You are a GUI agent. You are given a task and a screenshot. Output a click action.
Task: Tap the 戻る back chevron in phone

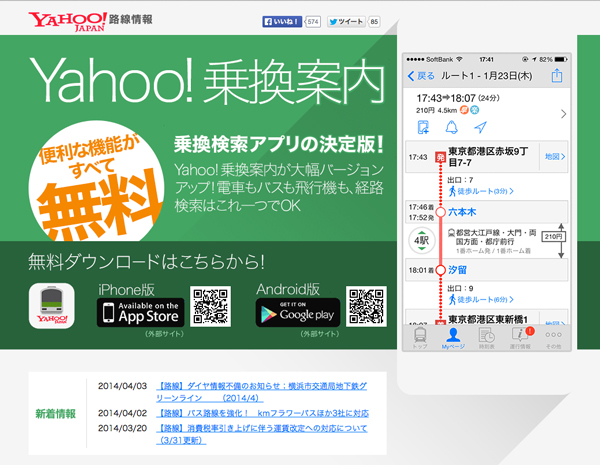(x=412, y=76)
